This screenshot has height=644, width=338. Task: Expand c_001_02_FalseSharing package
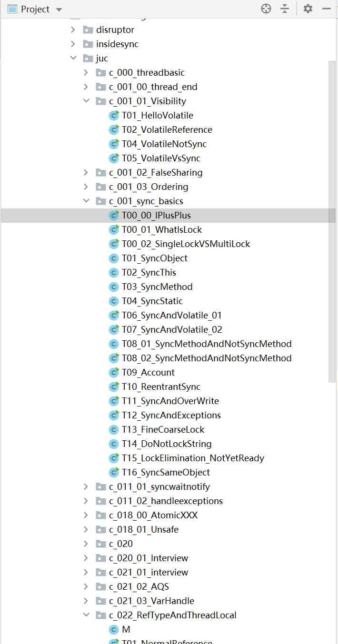coord(86,172)
